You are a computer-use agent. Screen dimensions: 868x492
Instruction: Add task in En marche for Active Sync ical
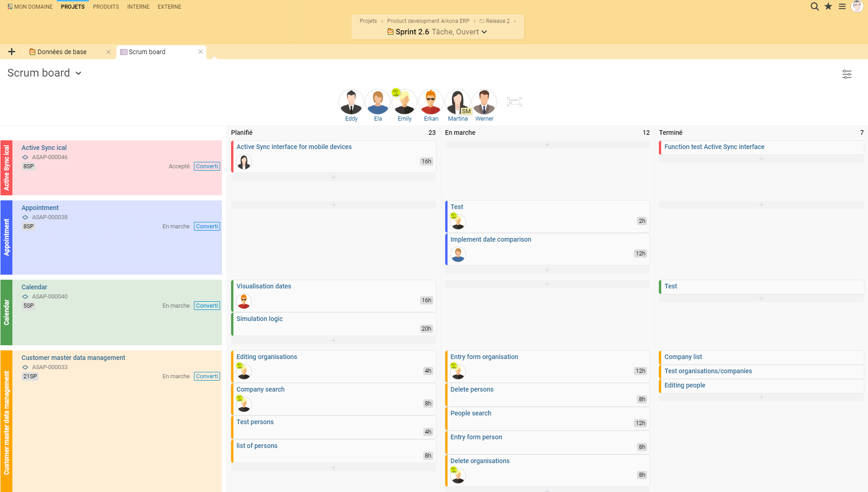point(547,144)
